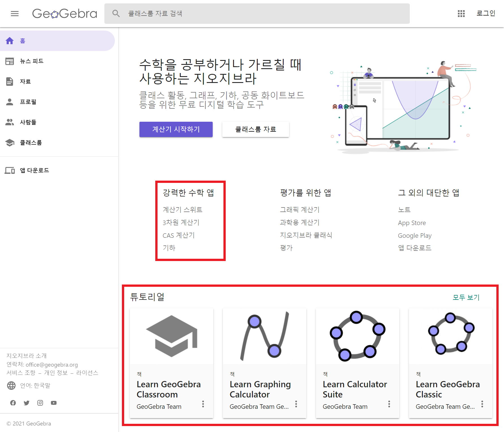Open the apps grid icon
This screenshot has height=432, width=504.
[x=461, y=14]
